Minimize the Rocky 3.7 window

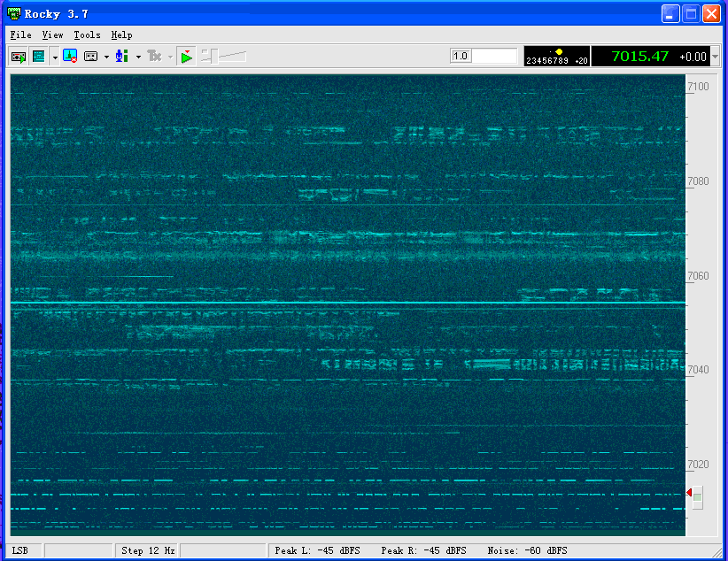(x=670, y=14)
